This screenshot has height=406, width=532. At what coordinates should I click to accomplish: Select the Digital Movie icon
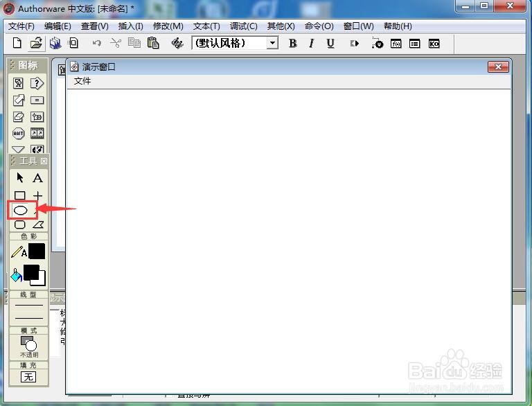point(37,134)
